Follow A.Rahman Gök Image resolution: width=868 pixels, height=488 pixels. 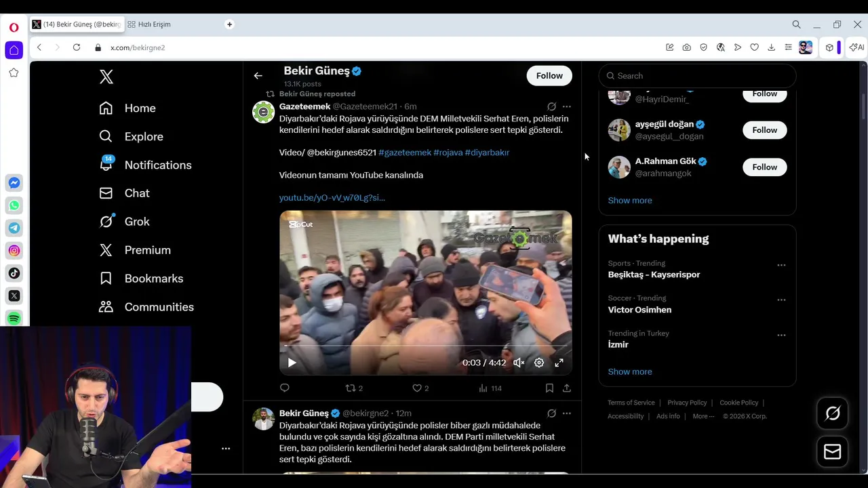click(x=764, y=167)
